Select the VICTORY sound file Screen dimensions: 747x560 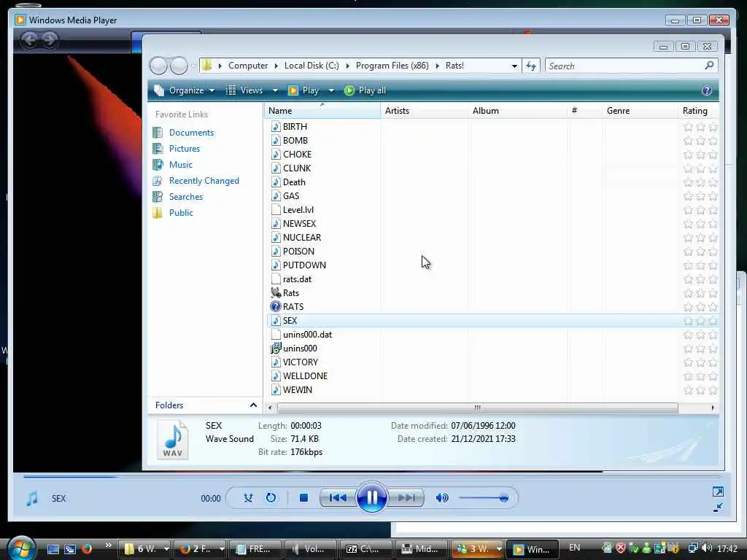(x=300, y=362)
